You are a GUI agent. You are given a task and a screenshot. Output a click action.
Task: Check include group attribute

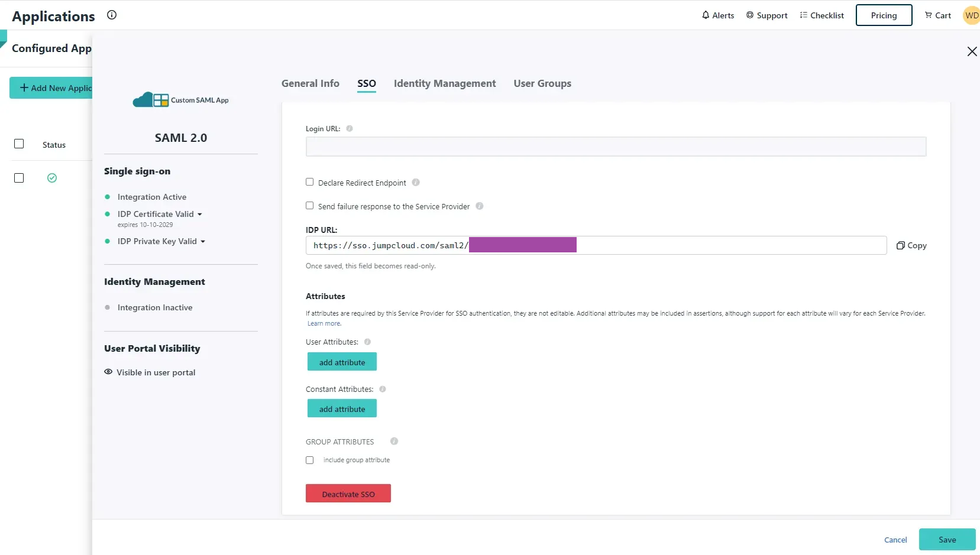point(309,460)
